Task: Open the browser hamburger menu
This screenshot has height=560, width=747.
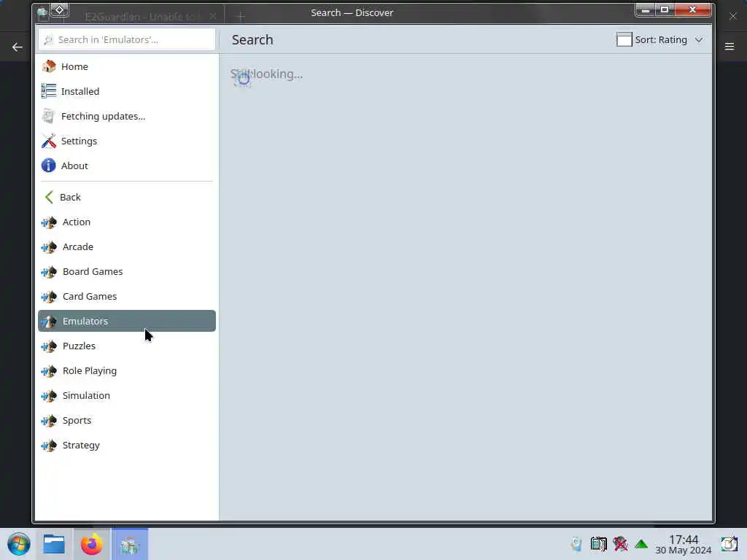Action: [729, 46]
